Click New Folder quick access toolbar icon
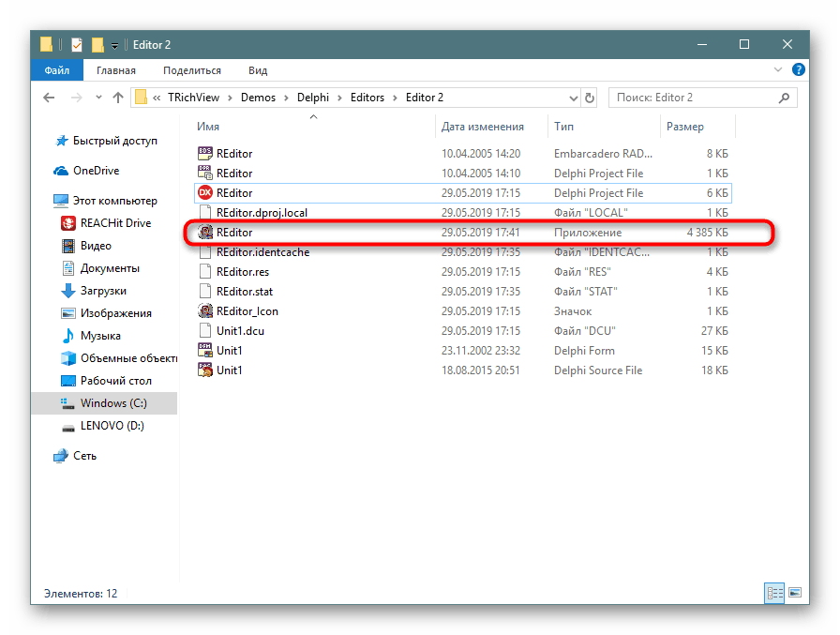Image resolution: width=840 pixels, height=635 pixels. click(97, 44)
